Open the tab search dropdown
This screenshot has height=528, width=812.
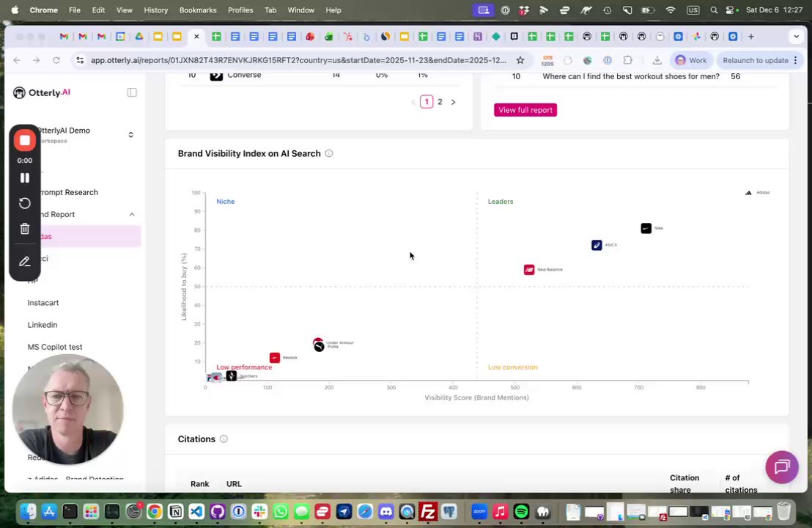click(796, 36)
